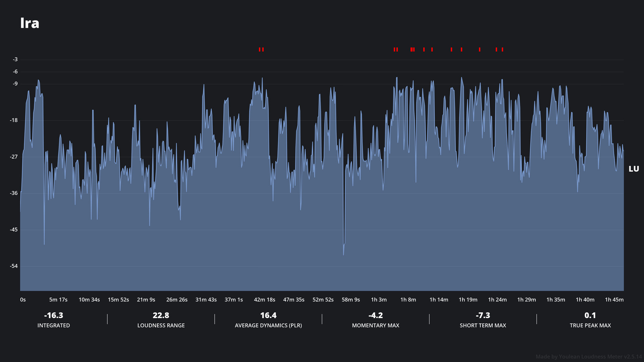Click the "42m 18s" time label
This screenshot has width=644, height=362.
tap(265, 300)
